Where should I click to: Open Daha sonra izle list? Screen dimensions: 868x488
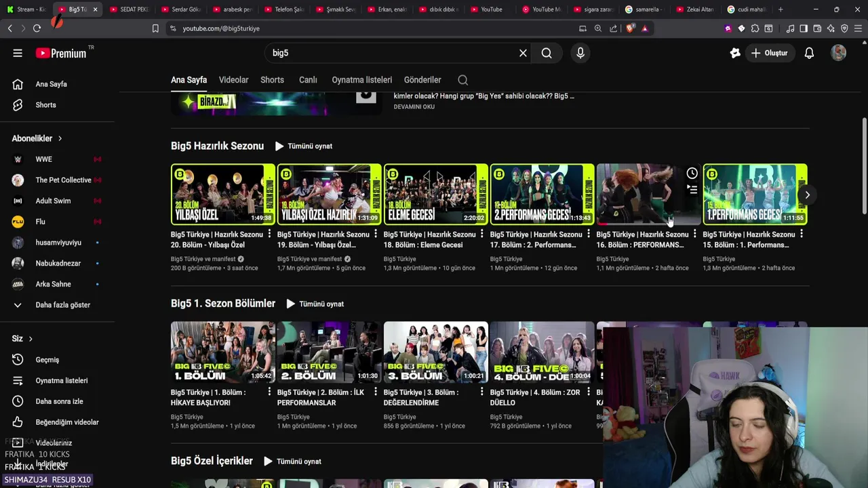click(x=57, y=401)
